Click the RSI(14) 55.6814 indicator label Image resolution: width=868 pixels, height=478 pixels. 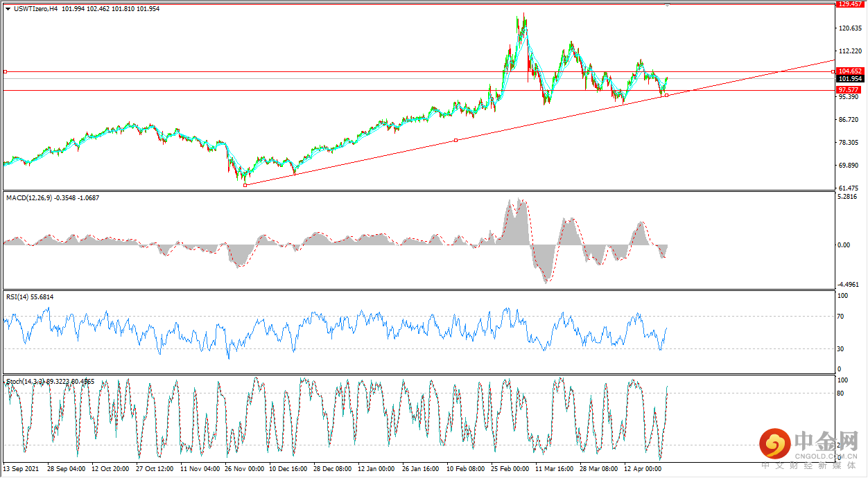click(30, 297)
